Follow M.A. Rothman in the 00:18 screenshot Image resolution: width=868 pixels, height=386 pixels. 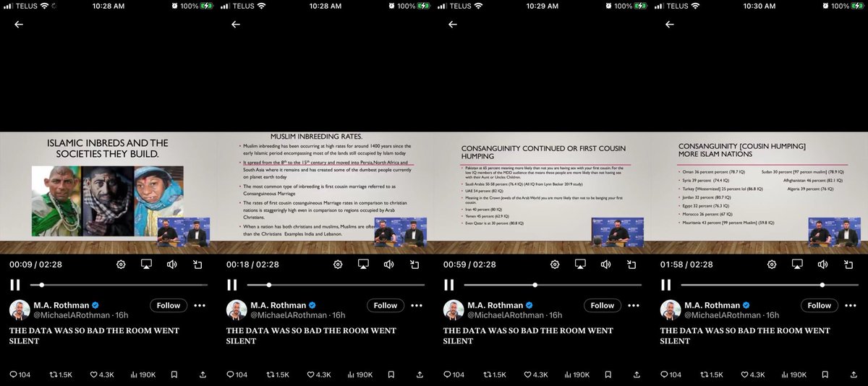pos(386,305)
